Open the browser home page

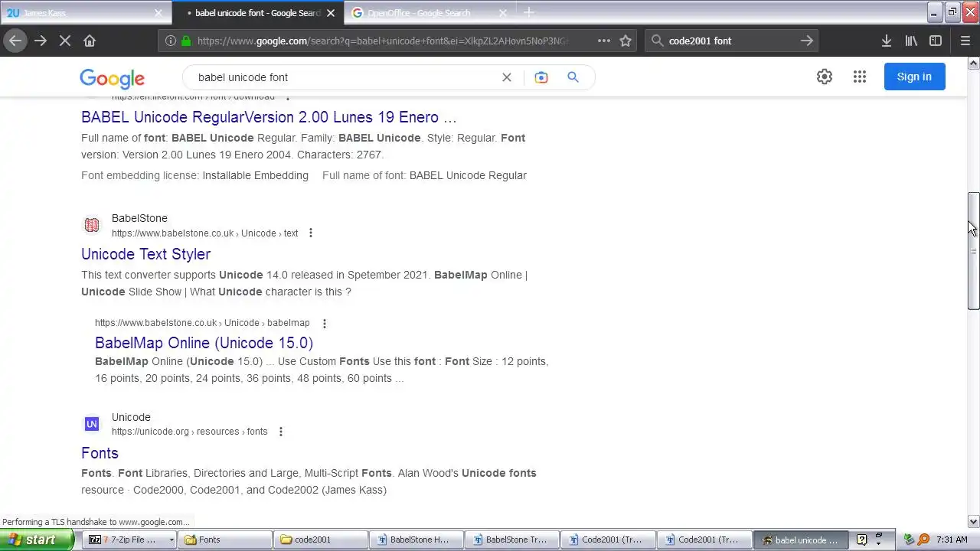[x=90, y=41]
